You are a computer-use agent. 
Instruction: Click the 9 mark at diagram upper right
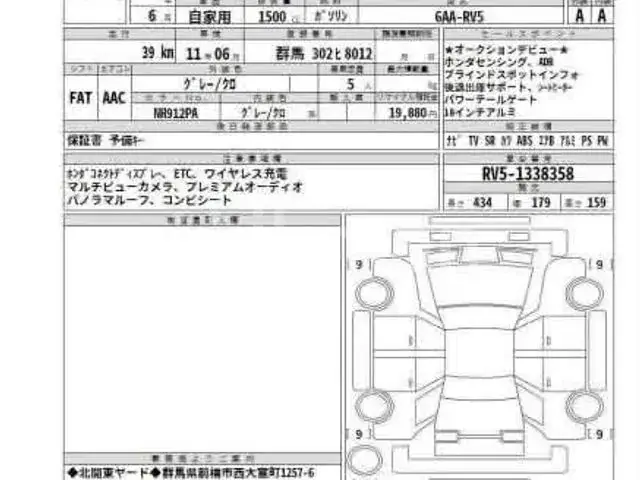click(x=599, y=264)
